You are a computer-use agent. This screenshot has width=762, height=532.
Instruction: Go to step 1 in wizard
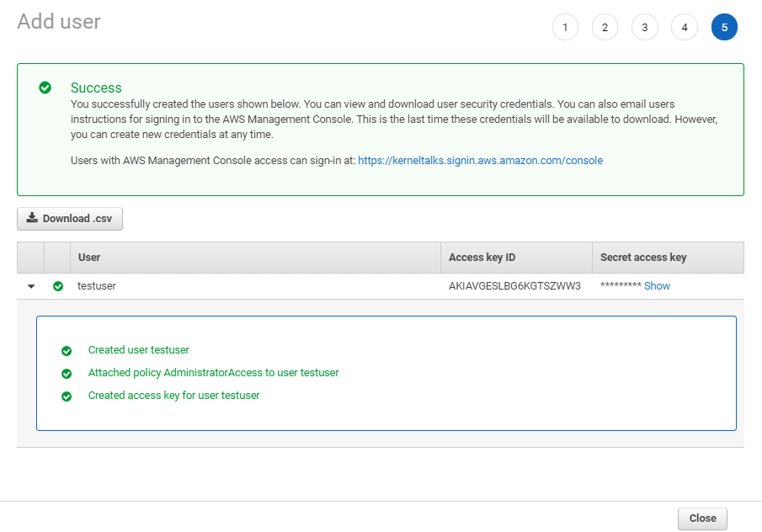tap(565, 27)
